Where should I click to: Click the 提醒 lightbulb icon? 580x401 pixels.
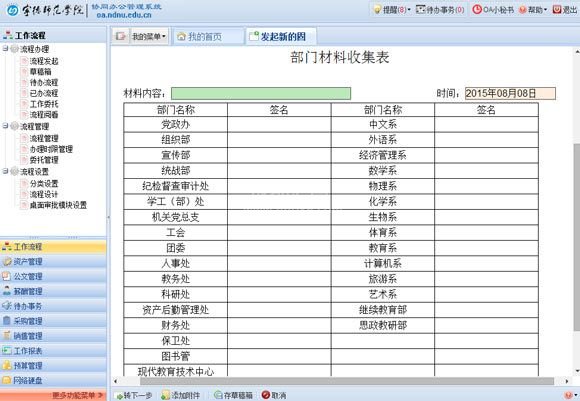pyautogui.click(x=377, y=9)
